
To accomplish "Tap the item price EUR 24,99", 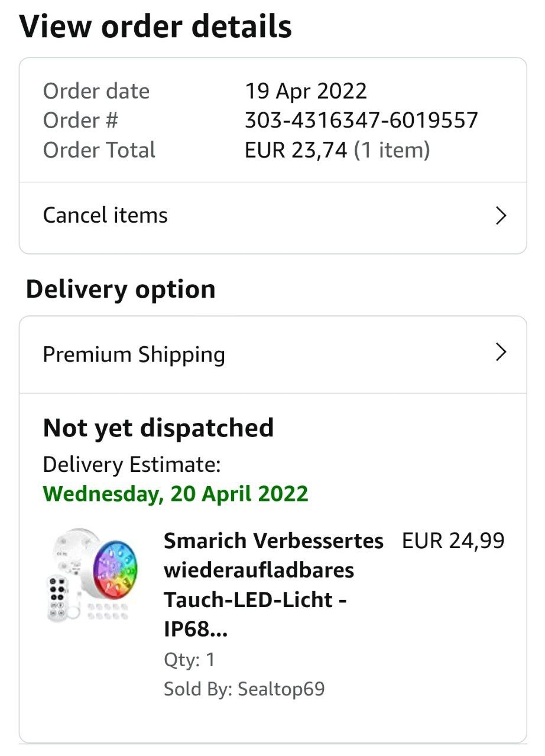I will click(x=453, y=540).
